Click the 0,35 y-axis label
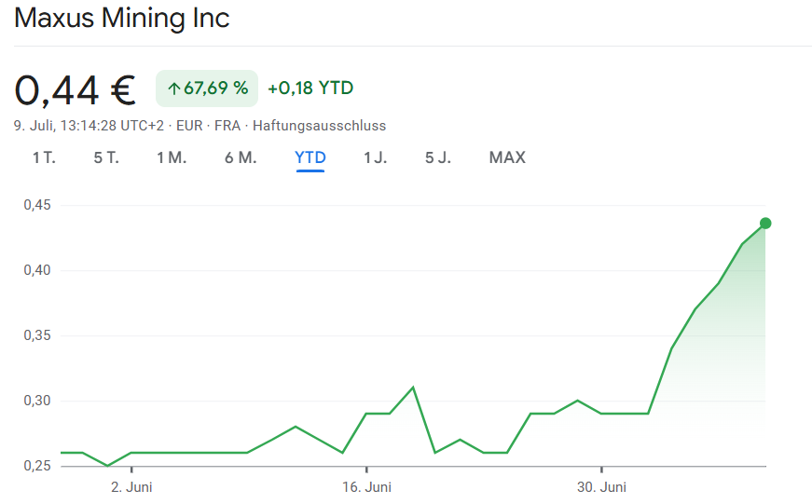812x504 pixels. pyautogui.click(x=37, y=335)
